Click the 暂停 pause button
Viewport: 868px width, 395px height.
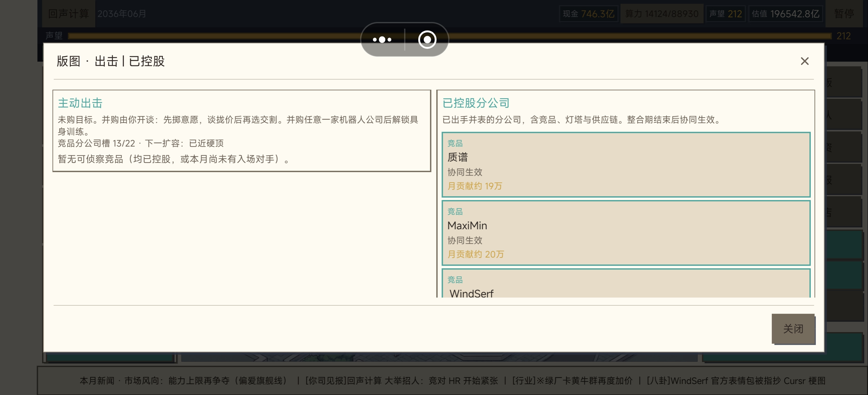[x=844, y=14]
